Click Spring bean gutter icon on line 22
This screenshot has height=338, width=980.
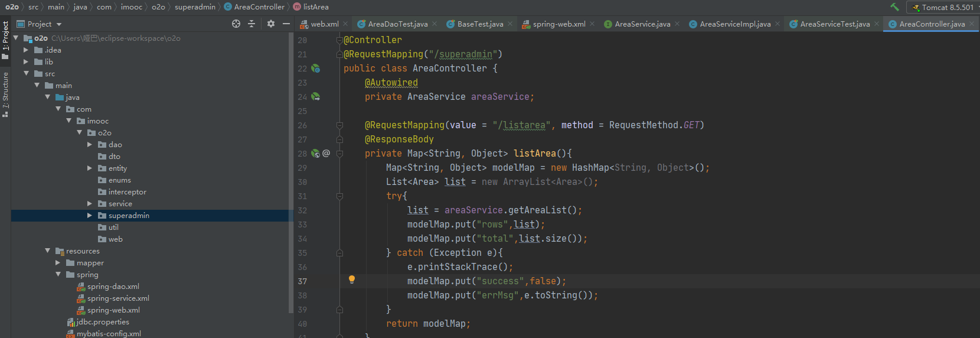[316, 69]
